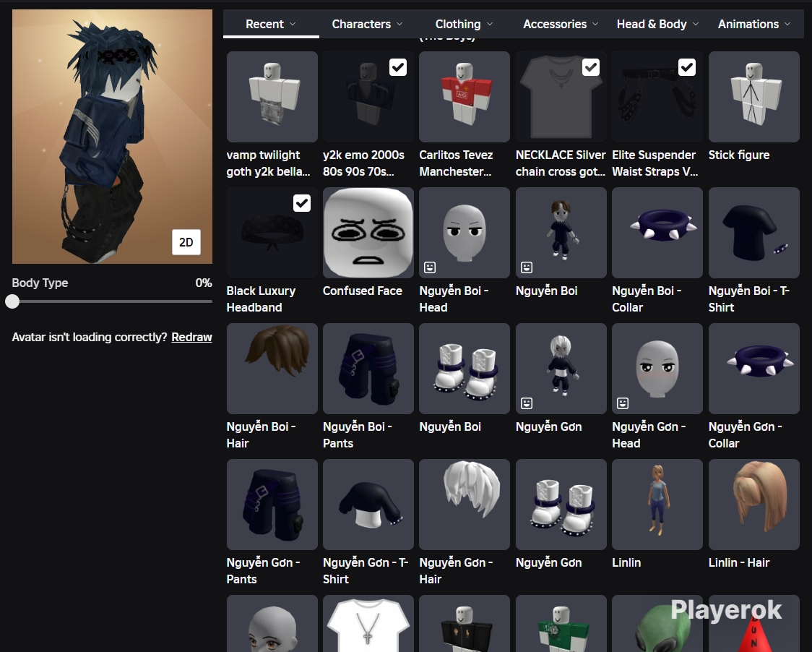Screen dimensions: 812x652
Task: Uncheck the y2k emo 2000s item
Action: coord(398,67)
